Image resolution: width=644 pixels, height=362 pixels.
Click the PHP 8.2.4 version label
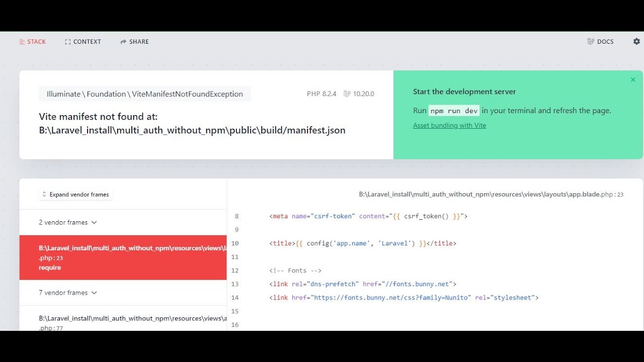tap(321, 94)
